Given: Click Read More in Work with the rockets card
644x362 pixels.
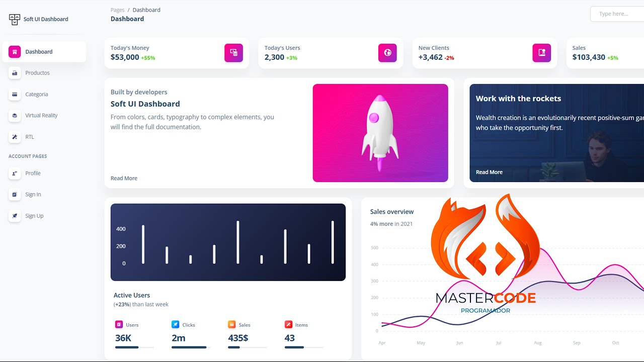Looking at the screenshot, I should 489,172.
